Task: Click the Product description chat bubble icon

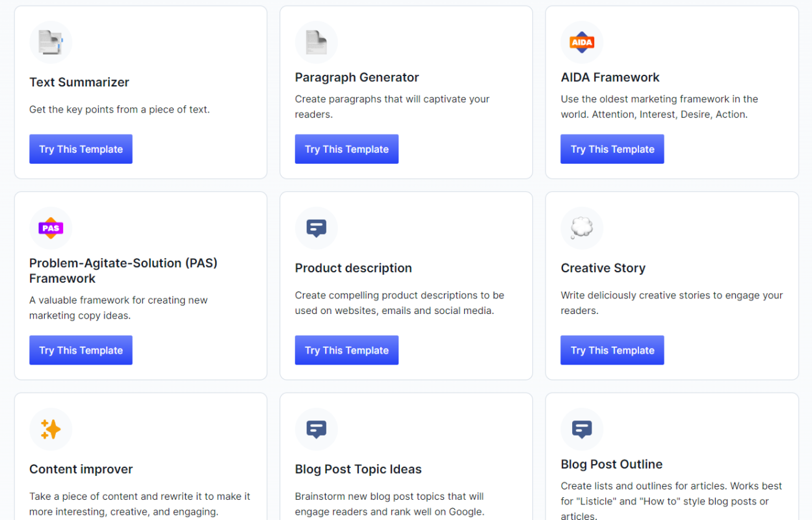Action: click(317, 228)
